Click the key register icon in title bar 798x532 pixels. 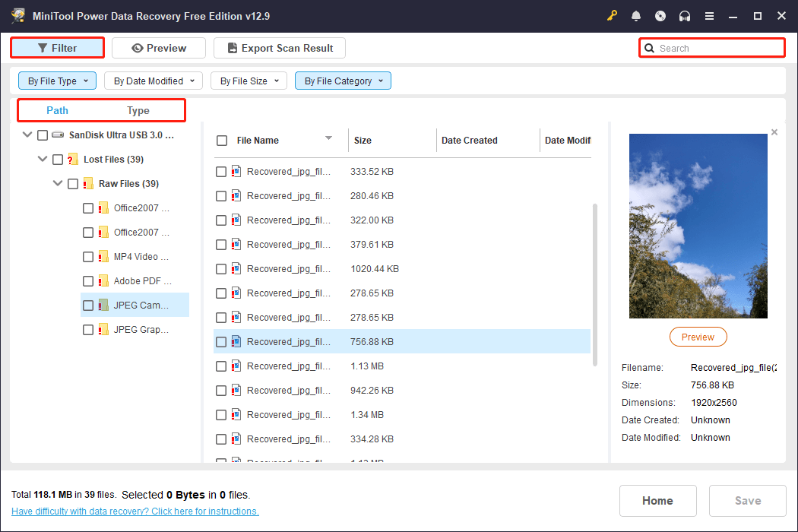click(612, 16)
